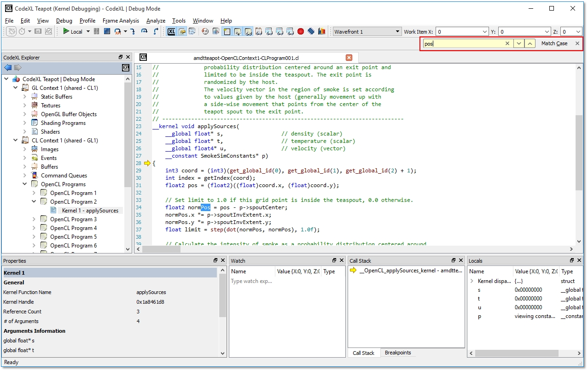Viewport: 588px width, 371px height.
Task: Click the Type watch expression field
Action: [251, 281]
